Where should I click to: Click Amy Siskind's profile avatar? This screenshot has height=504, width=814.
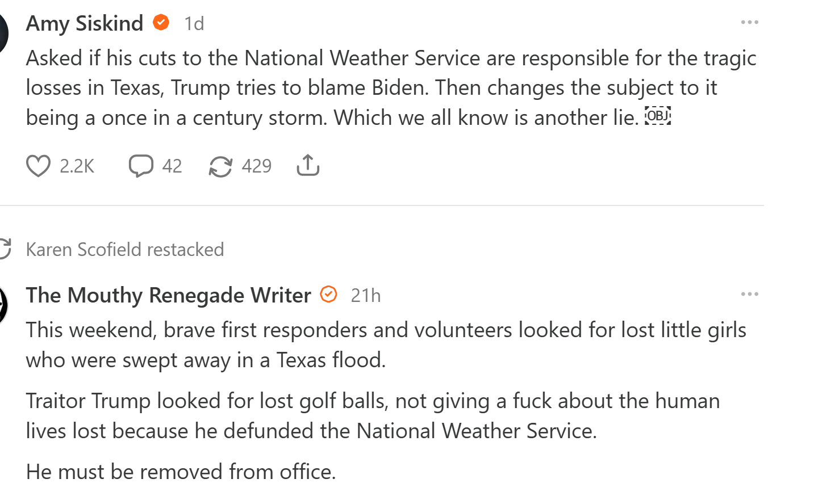(3, 33)
